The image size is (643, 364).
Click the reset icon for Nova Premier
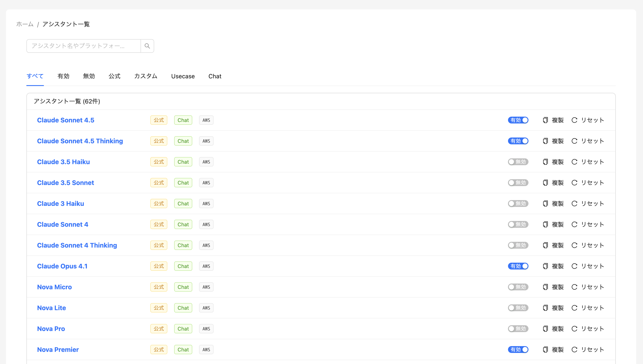[x=574, y=350]
